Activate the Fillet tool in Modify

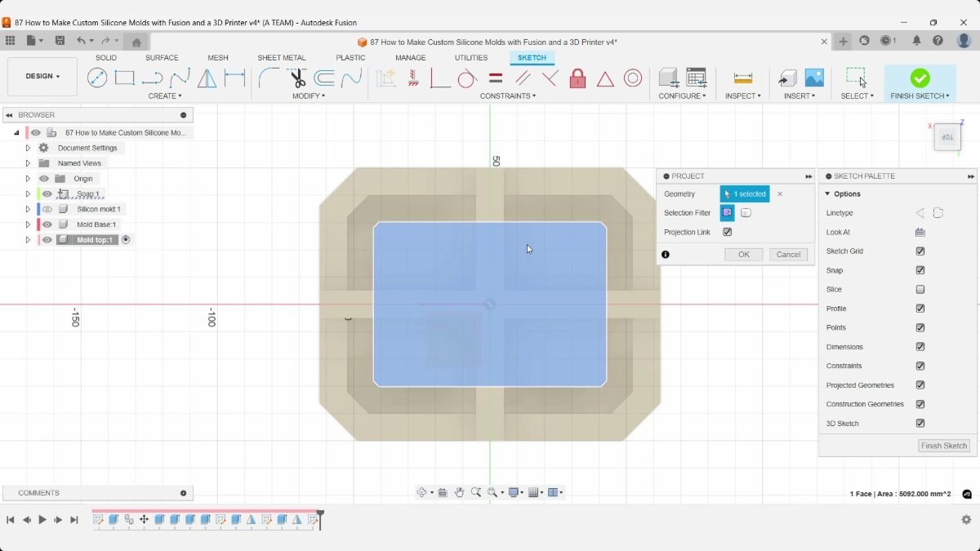coord(269,78)
